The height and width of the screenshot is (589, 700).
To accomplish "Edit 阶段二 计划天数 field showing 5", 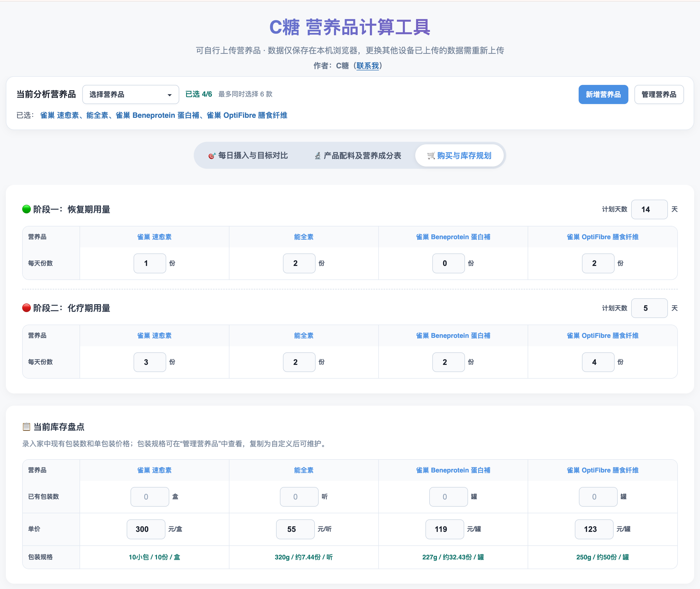I will (649, 308).
